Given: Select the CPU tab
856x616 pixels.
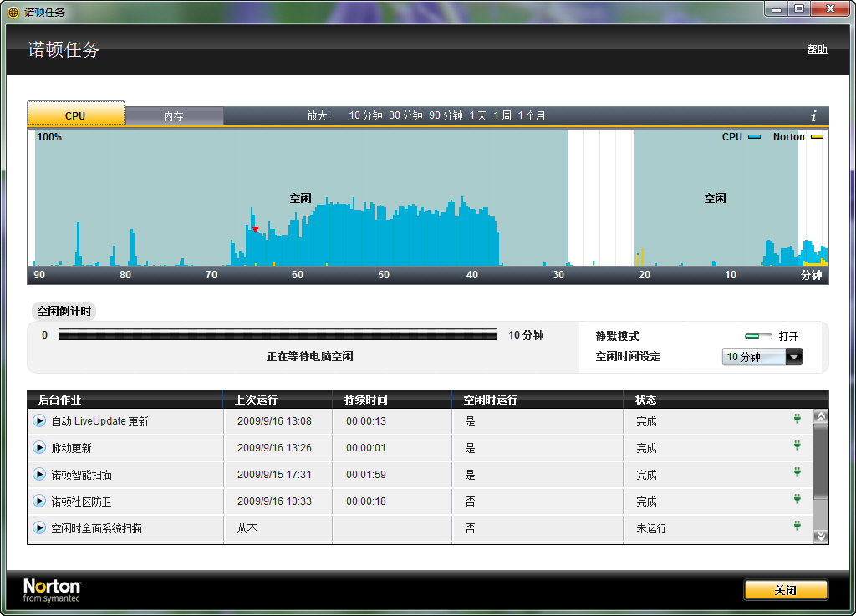Looking at the screenshot, I should coord(75,115).
